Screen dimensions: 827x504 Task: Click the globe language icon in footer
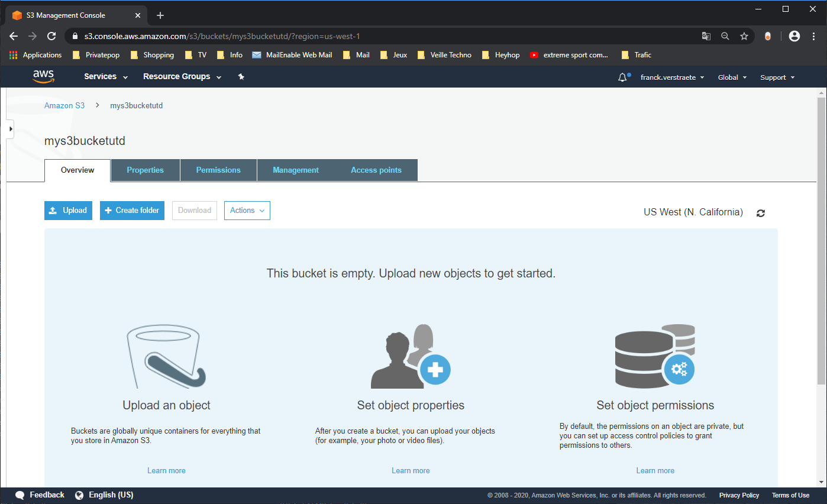click(x=79, y=495)
